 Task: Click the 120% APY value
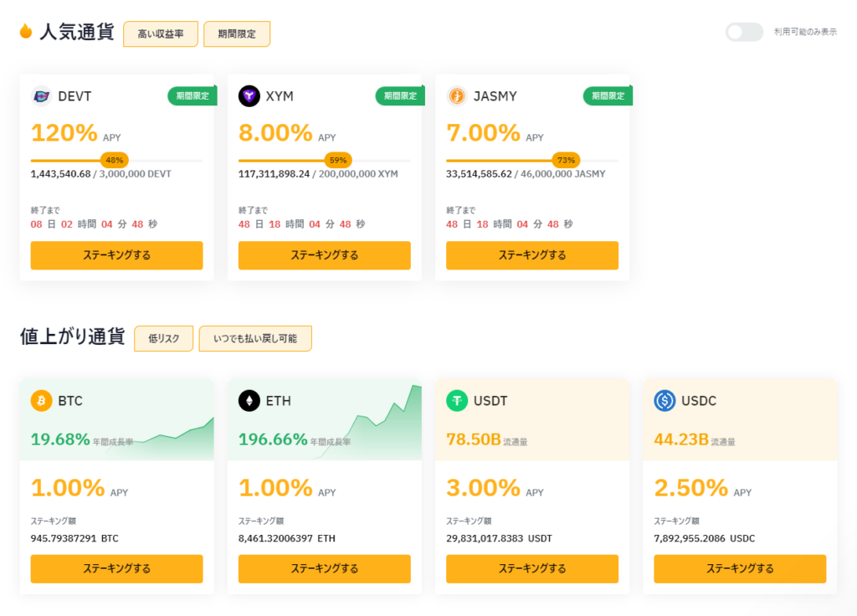(64, 133)
